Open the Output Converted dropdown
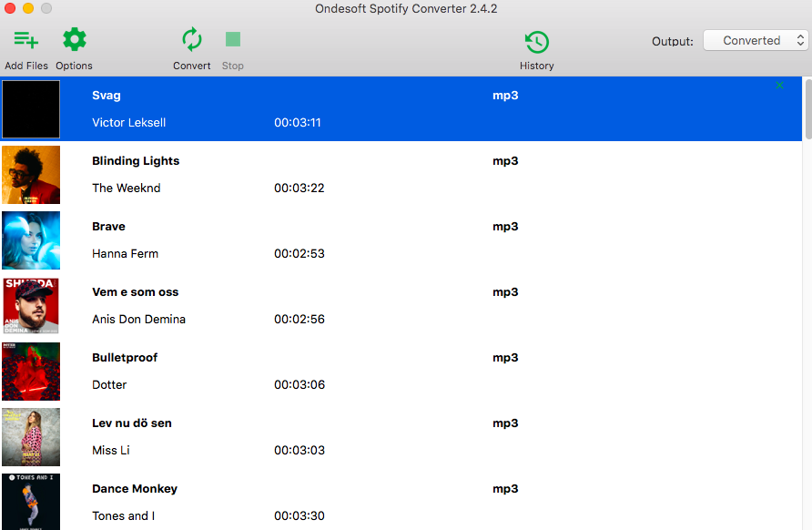The image size is (812, 530). (x=756, y=40)
